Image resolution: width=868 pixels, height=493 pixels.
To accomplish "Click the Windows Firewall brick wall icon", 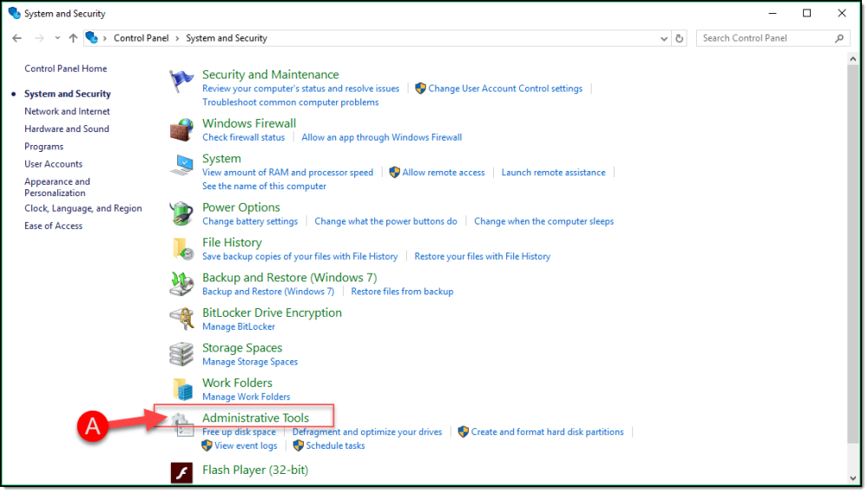I will click(x=181, y=130).
